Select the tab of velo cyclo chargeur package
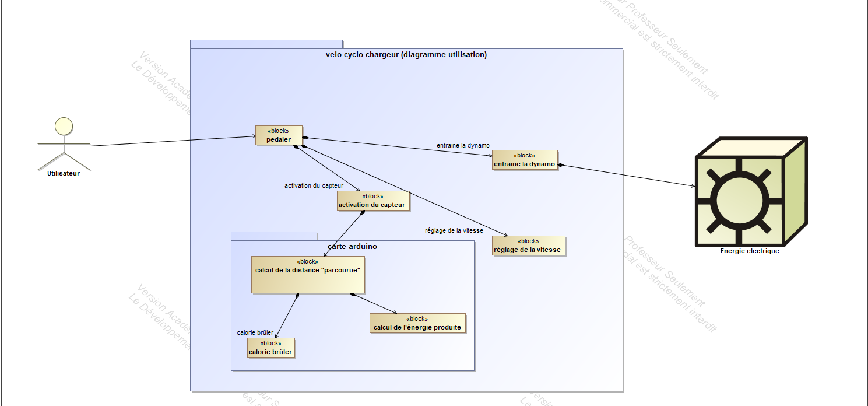This screenshot has width=868, height=406. click(x=266, y=44)
